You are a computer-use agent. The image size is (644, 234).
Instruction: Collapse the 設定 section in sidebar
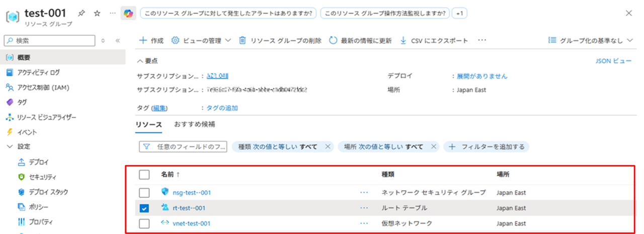pos(10,147)
